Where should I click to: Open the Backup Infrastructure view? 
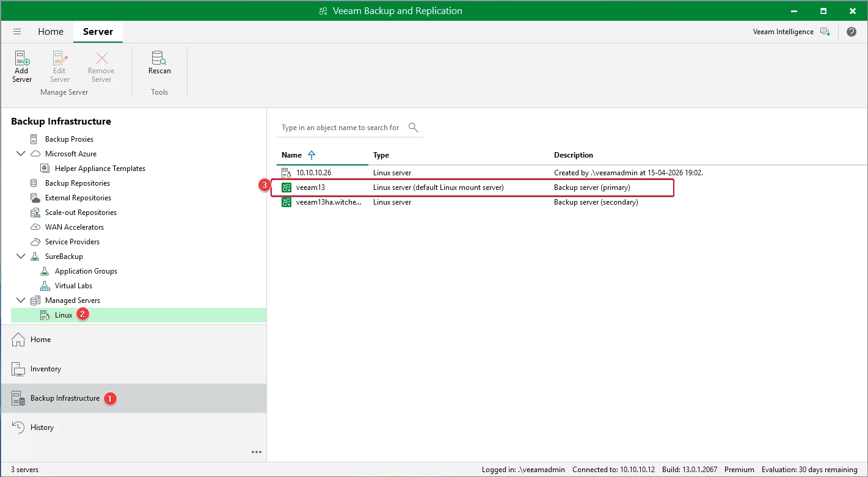click(x=133, y=398)
